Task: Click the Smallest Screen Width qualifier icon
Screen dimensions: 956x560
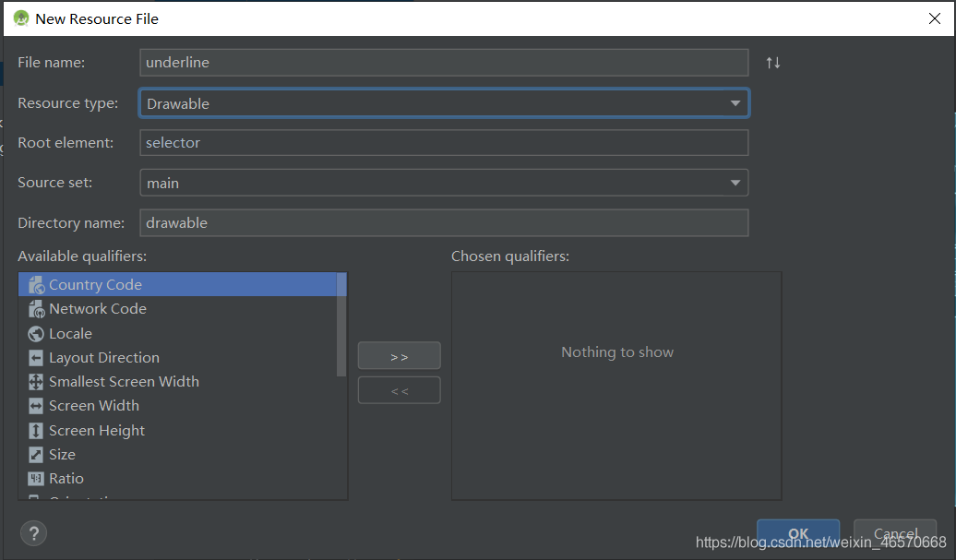Action: [x=35, y=381]
